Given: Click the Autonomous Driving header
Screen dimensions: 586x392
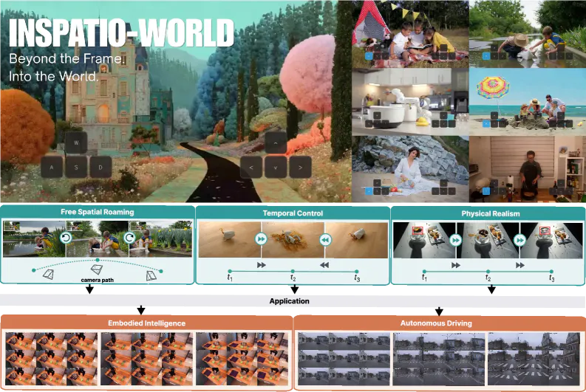Looking at the screenshot, I should (x=436, y=323).
